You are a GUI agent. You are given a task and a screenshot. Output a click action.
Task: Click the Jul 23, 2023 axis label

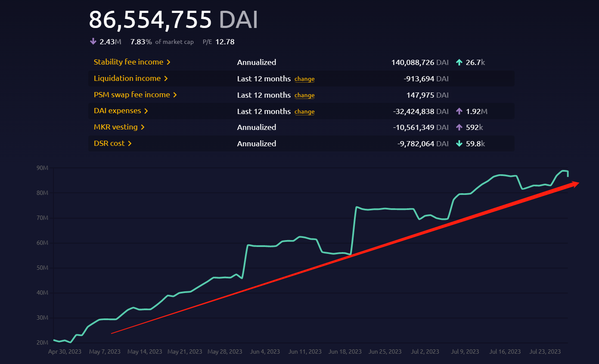tap(545, 352)
